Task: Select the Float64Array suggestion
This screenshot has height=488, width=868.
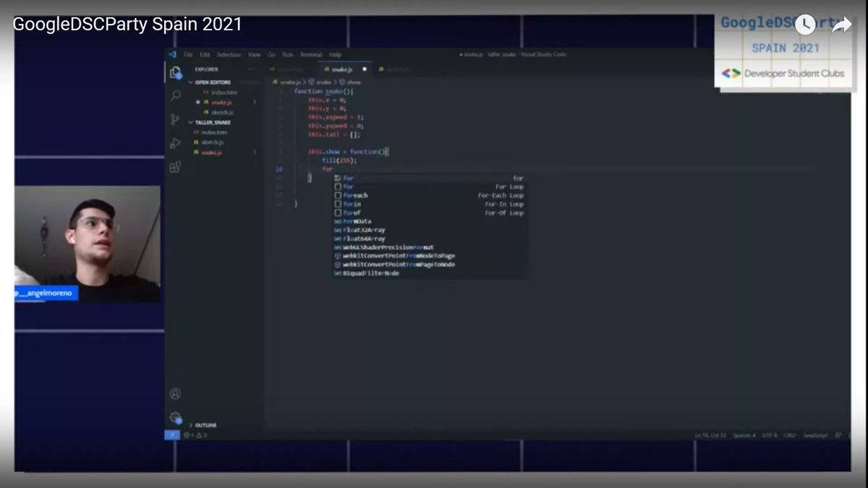Action: click(x=429, y=239)
